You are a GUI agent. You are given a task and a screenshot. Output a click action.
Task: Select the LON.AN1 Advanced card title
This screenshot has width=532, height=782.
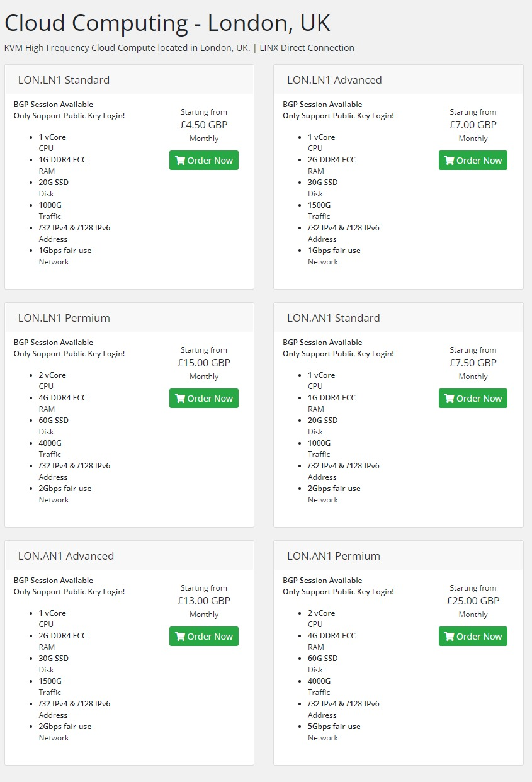(x=66, y=556)
